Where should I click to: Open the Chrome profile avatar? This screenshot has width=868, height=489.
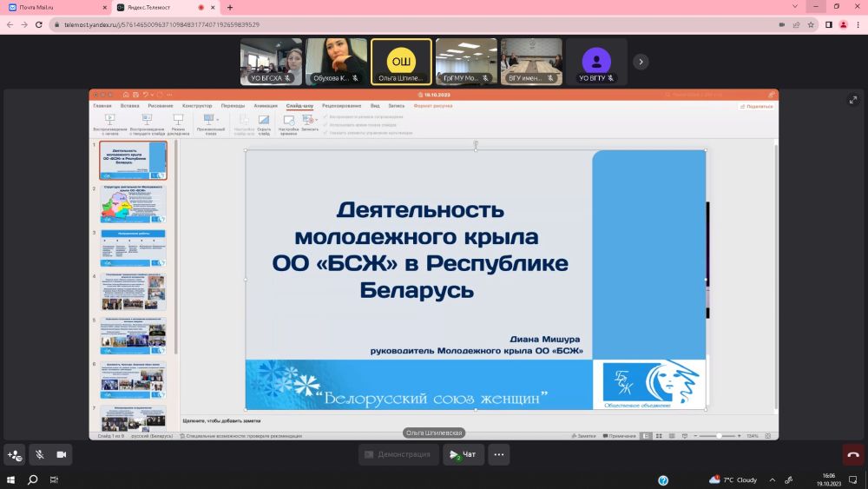point(843,24)
